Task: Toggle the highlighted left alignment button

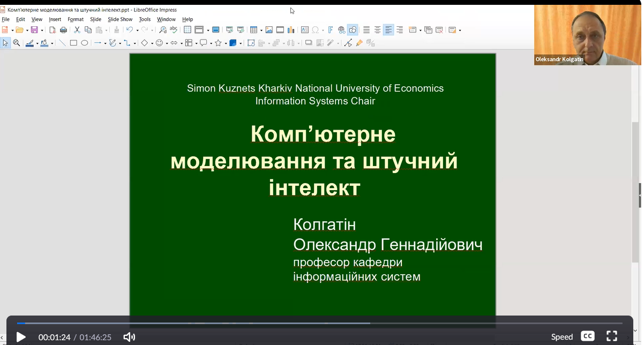Action: pyautogui.click(x=388, y=30)
